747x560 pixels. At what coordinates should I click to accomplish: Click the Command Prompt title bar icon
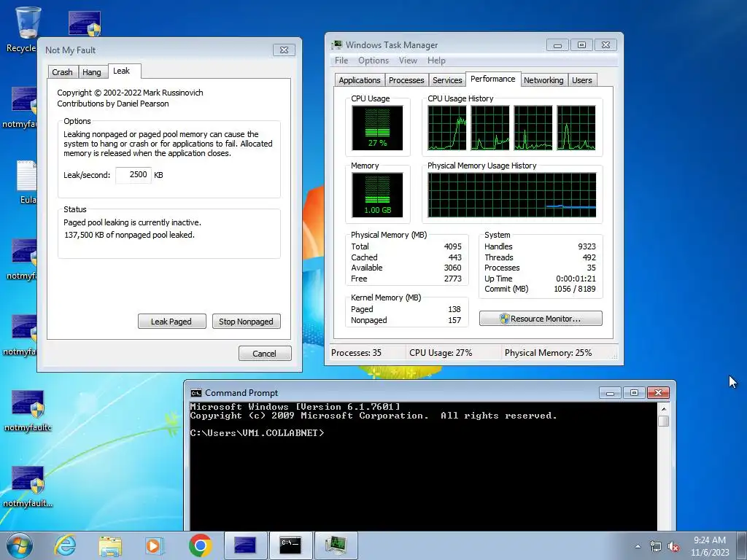[x=196, y=393]
